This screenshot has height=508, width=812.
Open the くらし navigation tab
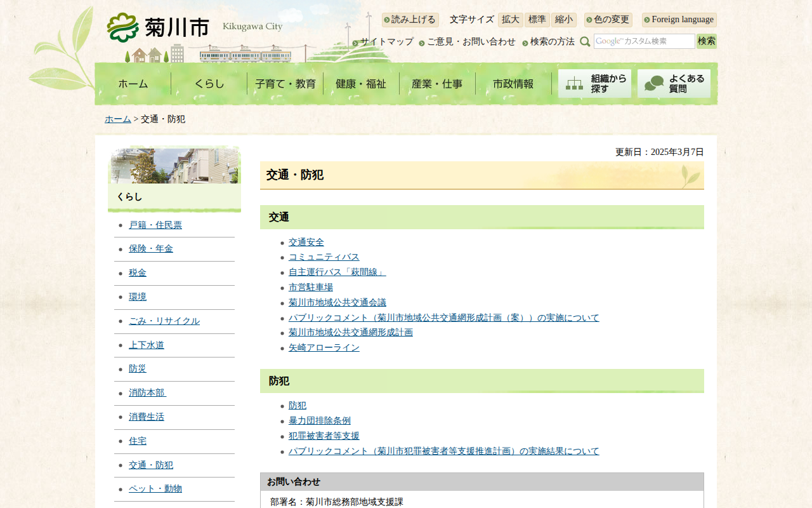[209, 83]
